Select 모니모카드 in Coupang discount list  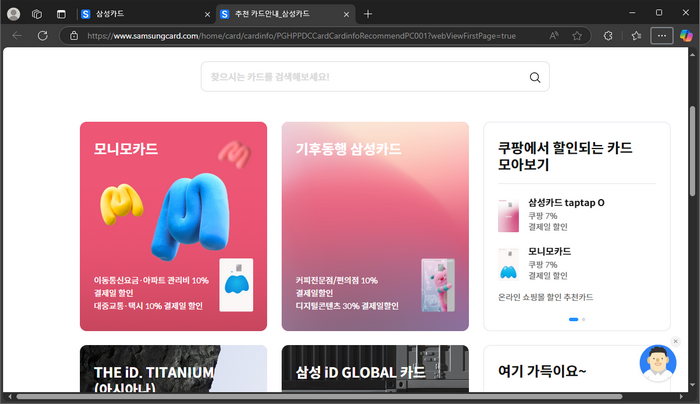pos(577,263)
